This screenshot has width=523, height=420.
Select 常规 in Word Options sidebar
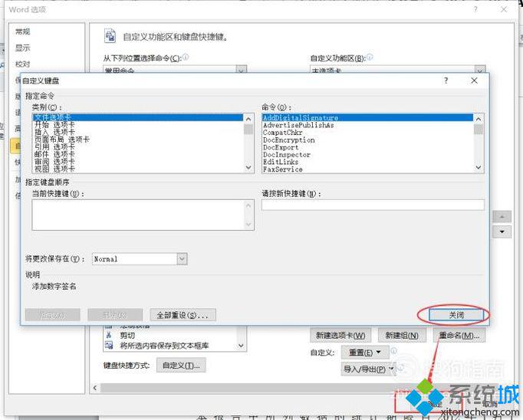[x=23, y=31]
